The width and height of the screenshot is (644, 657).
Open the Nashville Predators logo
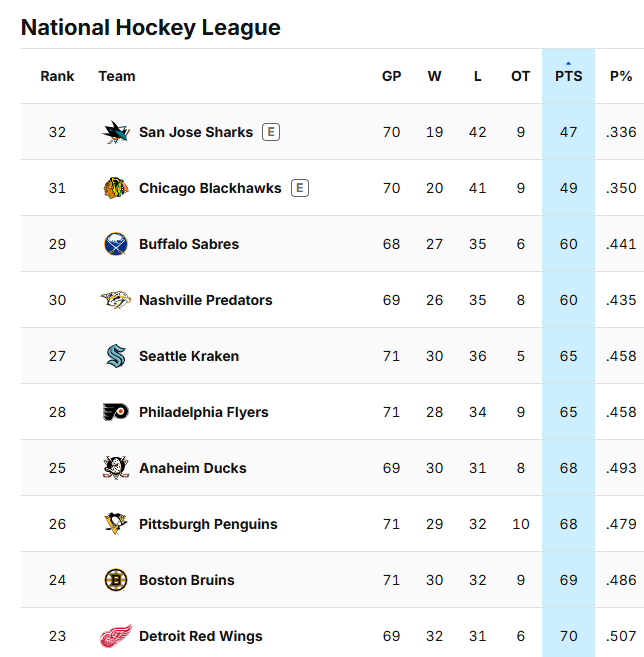(116, 300)
